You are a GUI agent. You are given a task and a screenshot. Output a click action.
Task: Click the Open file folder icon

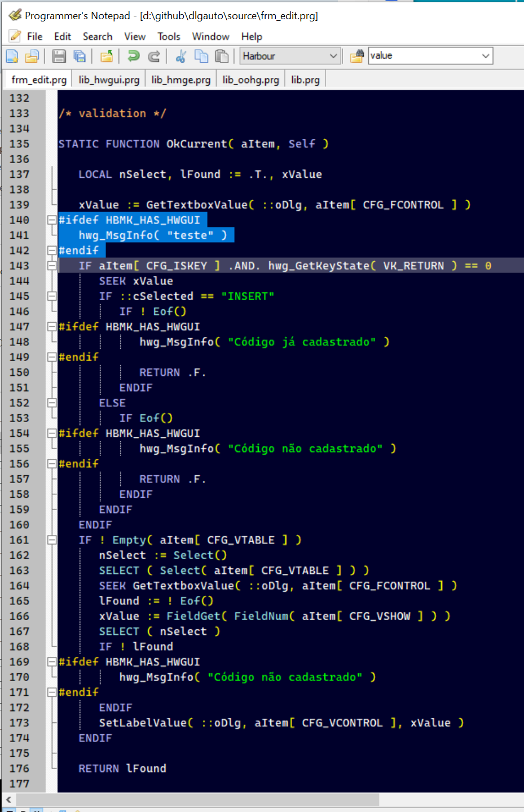[x=32, y=56]
